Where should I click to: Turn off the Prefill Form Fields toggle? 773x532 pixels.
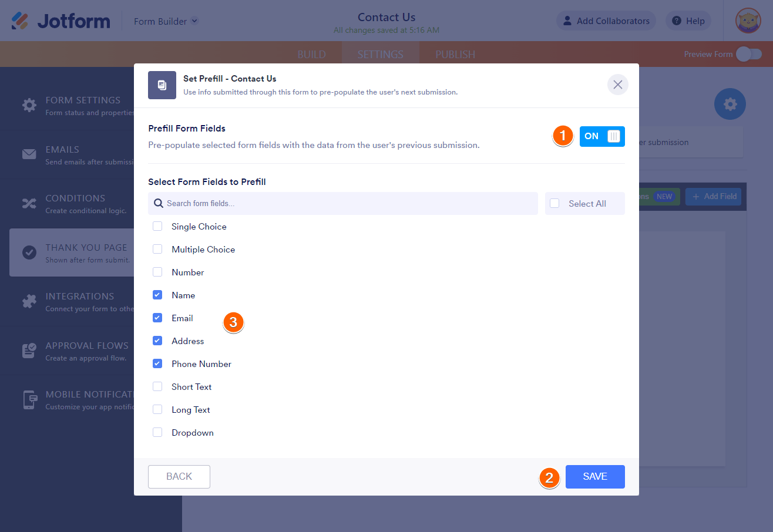click(601, 136)
